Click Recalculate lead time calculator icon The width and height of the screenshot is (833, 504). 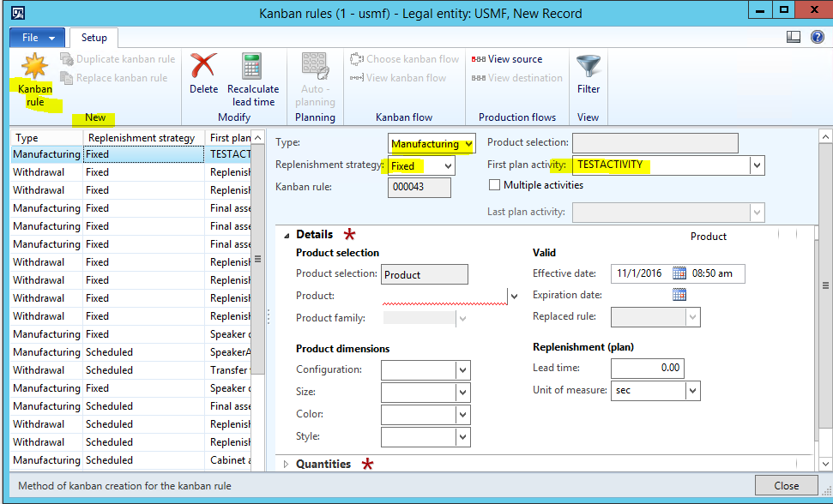(x=252, y=67)
